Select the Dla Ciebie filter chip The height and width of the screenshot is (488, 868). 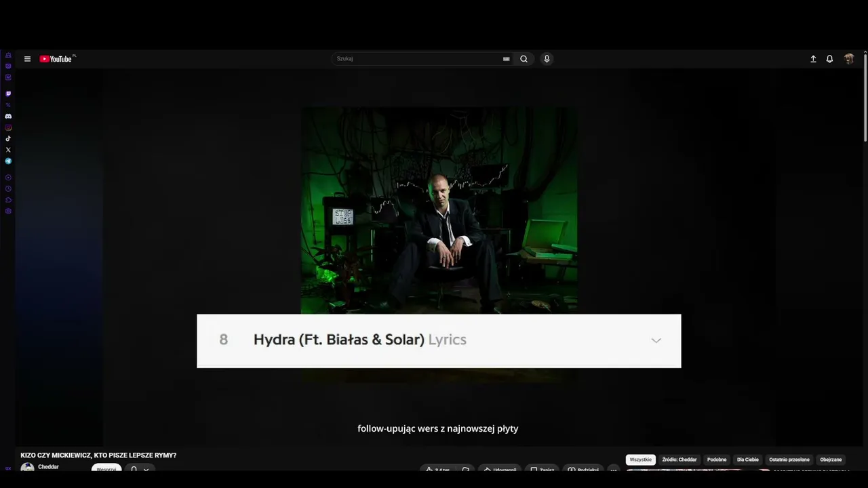pyautogui.click(x=748, y=460)
